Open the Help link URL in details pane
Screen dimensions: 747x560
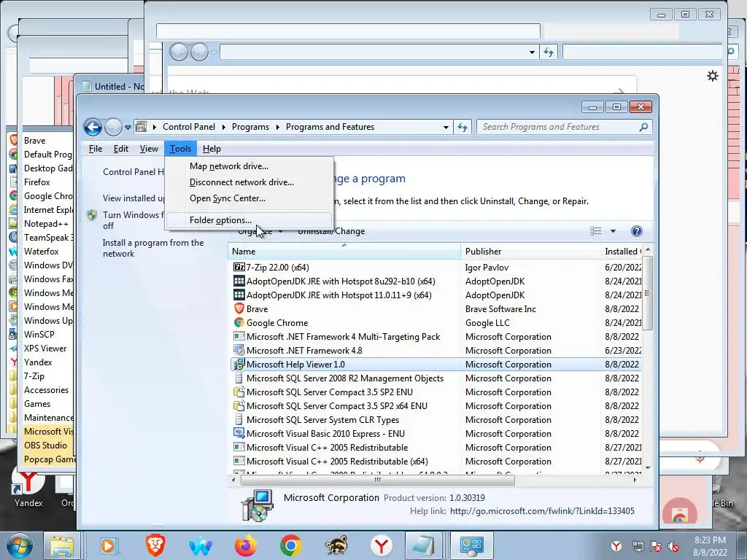click(x=542, y=511)
